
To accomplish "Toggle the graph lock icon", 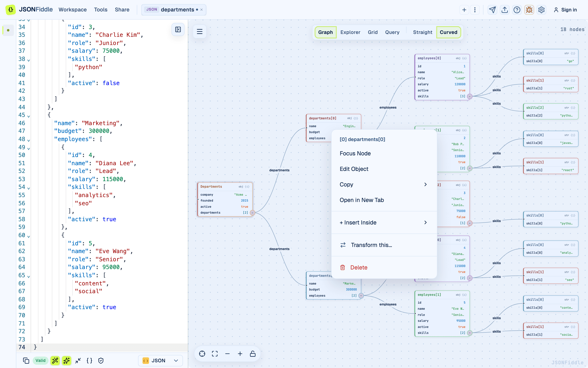I will click(x=253, y=354).
